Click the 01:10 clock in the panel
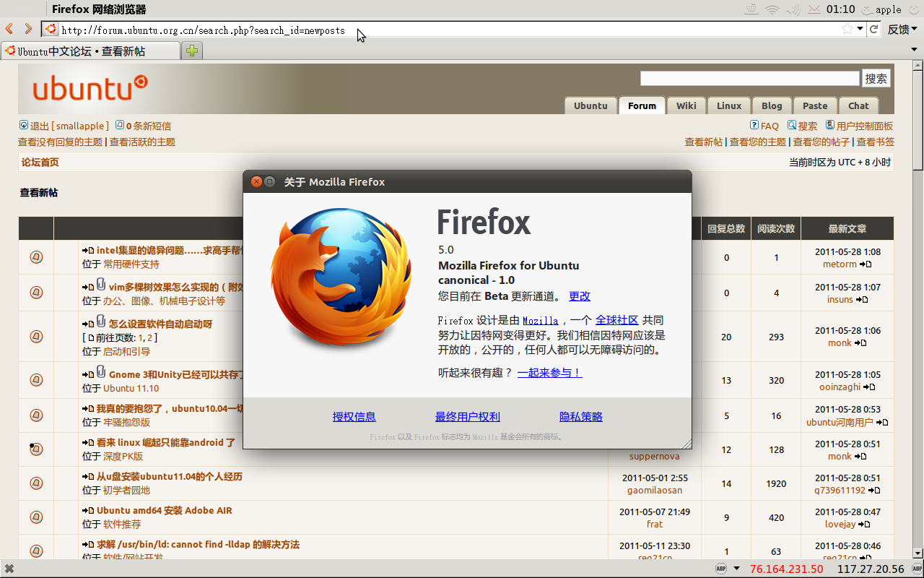 click(841, 9)
